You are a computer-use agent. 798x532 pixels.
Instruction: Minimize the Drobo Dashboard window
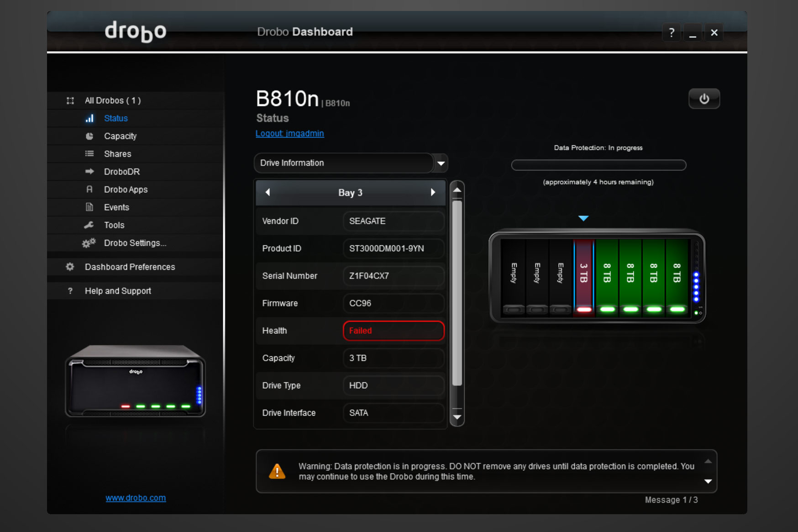click(x=693, y=32)
